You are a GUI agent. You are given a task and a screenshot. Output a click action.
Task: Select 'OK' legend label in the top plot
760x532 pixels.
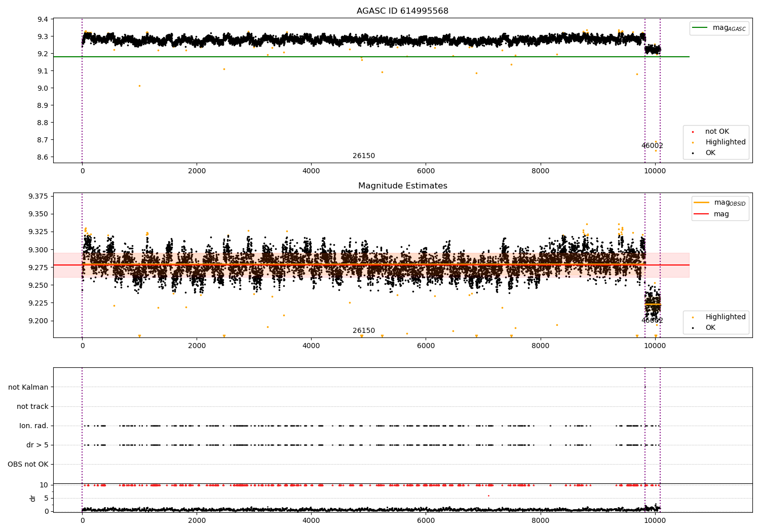coord(710,153)
